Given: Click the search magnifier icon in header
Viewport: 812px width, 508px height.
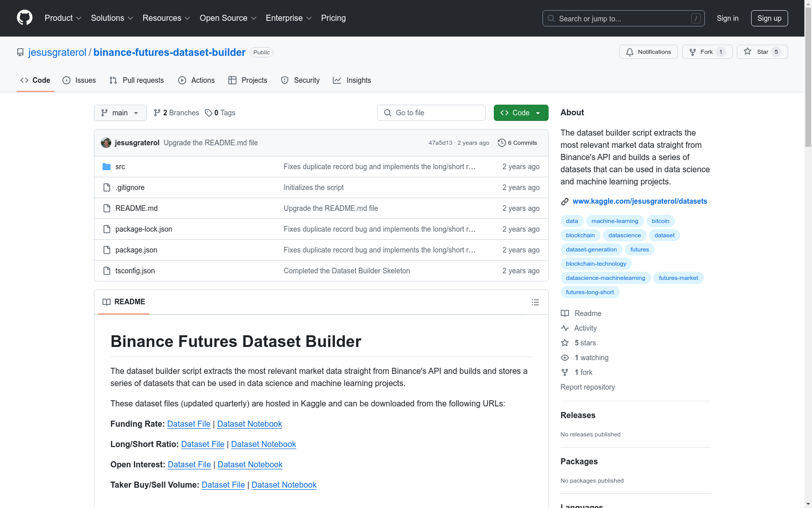Looking at the screenshot, I should (551, 18).
